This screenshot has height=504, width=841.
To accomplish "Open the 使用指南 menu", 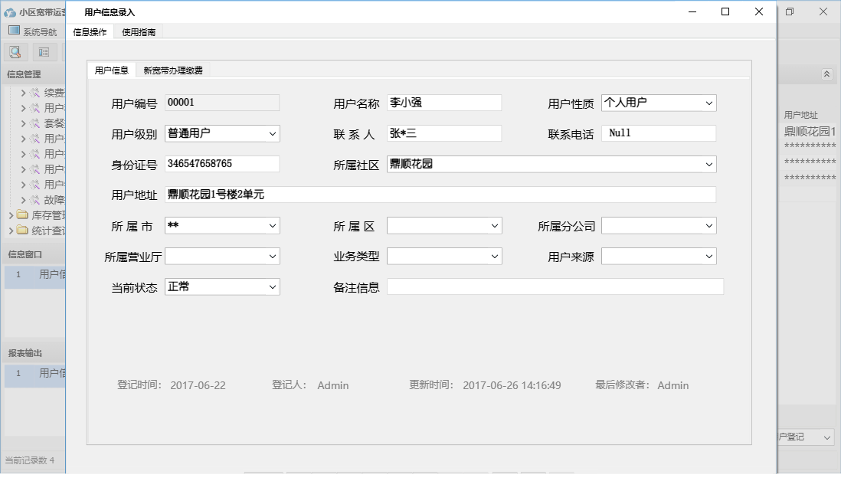I will 137,31.
